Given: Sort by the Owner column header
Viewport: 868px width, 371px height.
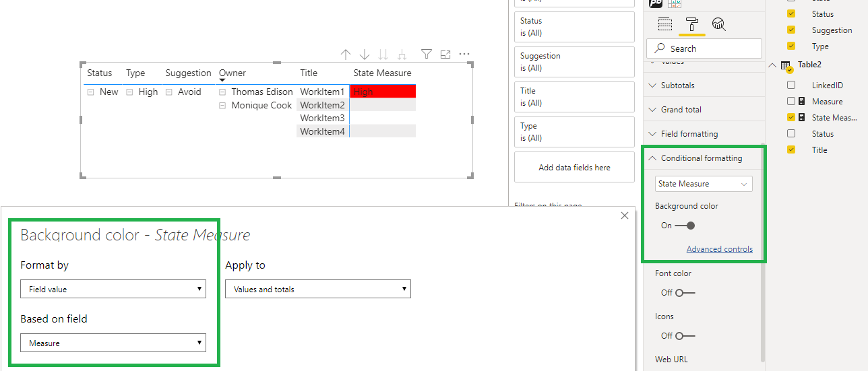Looking at the screenshot, I should [232, 73].
